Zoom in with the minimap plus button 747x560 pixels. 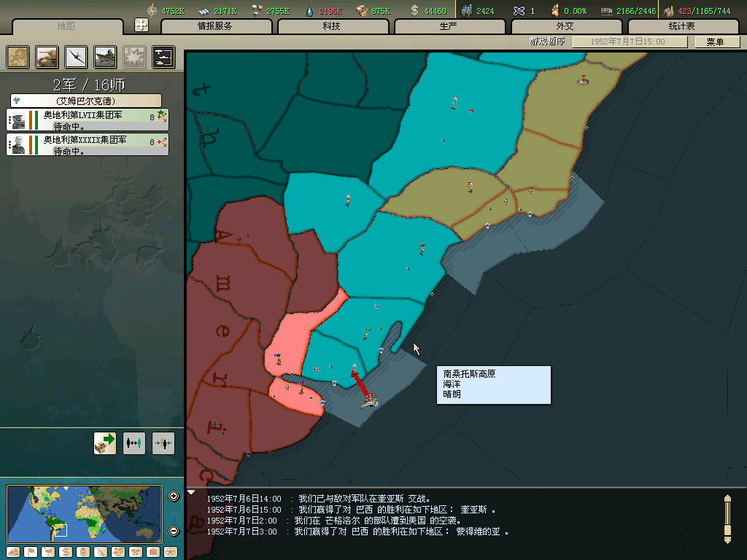point(174,497)
